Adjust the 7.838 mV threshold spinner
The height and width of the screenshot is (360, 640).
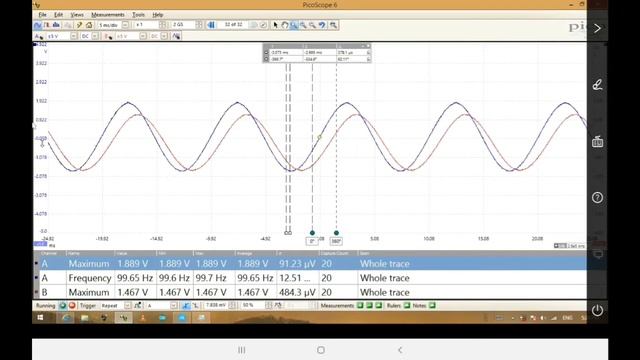tap(232, 305)
